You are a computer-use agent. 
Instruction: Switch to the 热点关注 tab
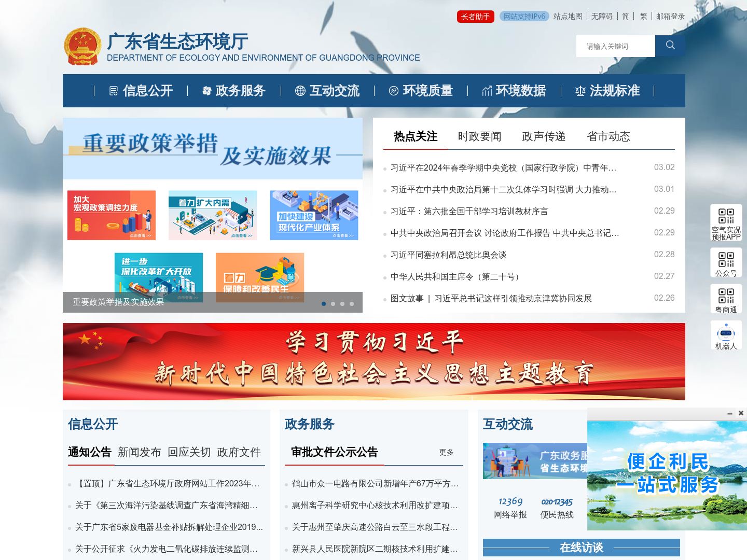tap(416, 136)
